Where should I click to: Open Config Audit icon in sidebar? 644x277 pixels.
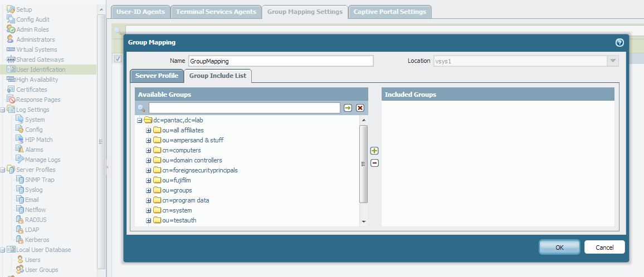point(11,19)
